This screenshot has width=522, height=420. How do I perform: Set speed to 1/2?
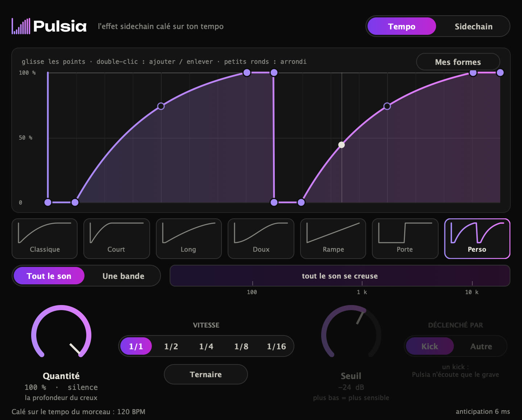[171, 346]
